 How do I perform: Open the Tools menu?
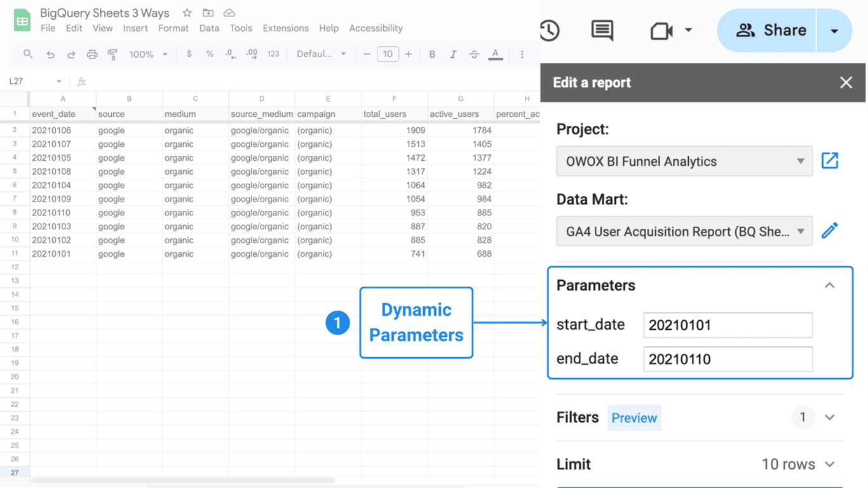click(241, 29)
